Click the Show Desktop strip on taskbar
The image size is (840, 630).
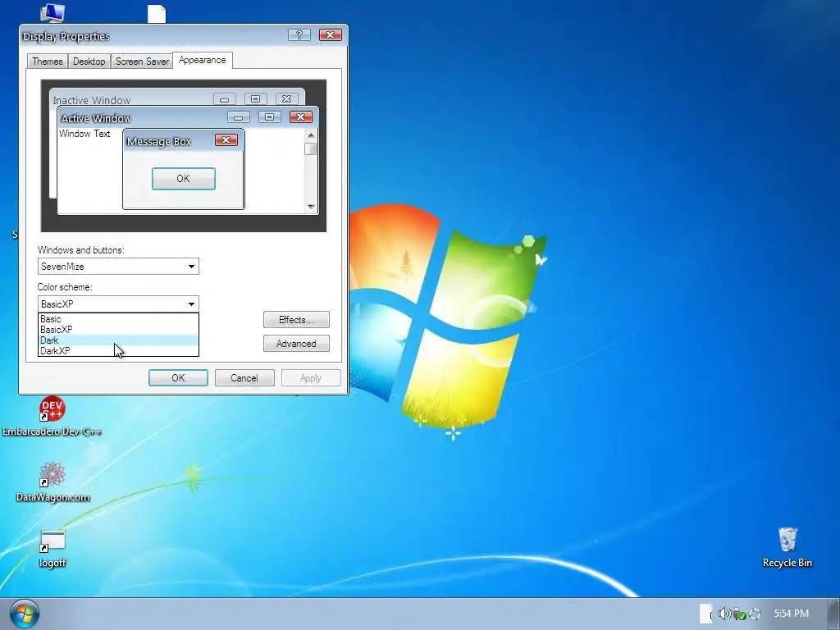834,614
